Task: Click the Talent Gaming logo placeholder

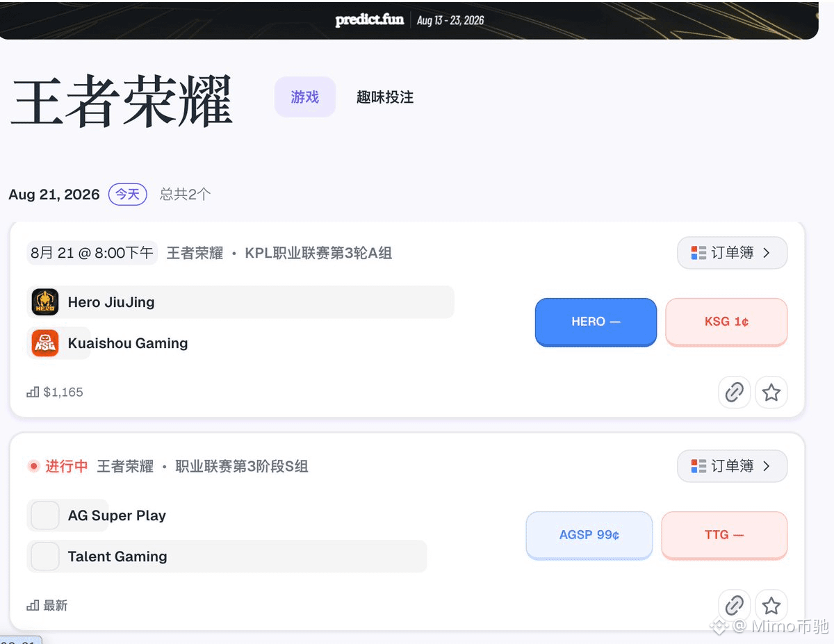Action: (x=45, y=556)
